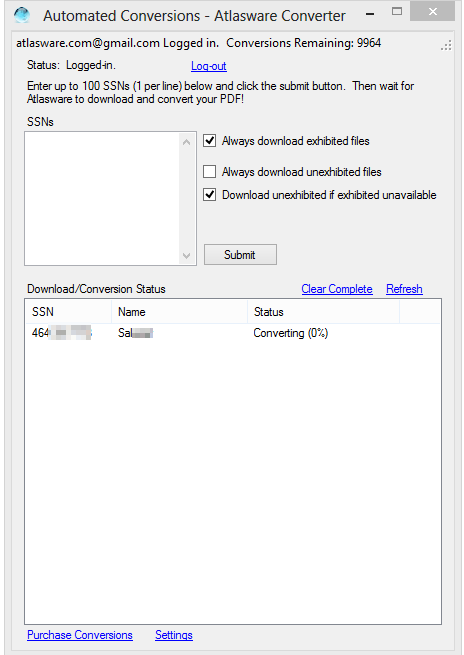The width and height of the screenshot is (464, 655).
Task: Enable Always download unexhibited files
Action: point(210,172)
